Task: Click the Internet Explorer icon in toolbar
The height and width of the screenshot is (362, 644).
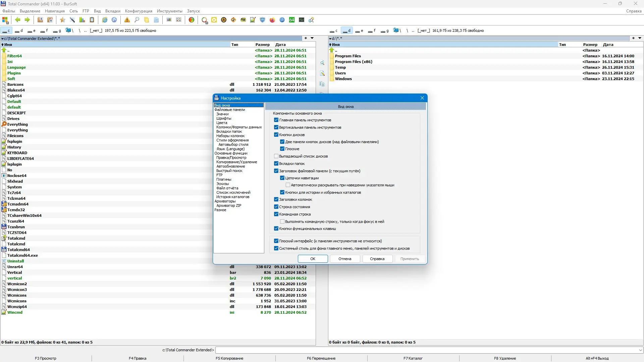Action: pyautogui.click(x=105, y=20)
